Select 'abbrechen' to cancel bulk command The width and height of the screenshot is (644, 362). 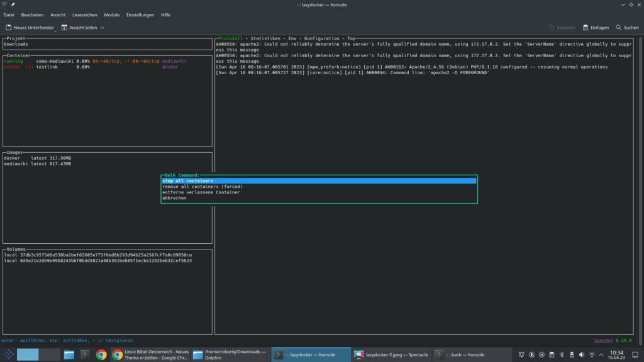coord(319,198)
